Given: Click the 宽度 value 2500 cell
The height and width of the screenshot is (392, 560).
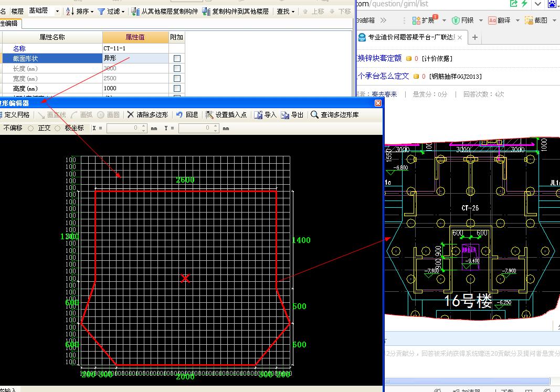Looking at the screenshot, I should click(x=135, y=78).
